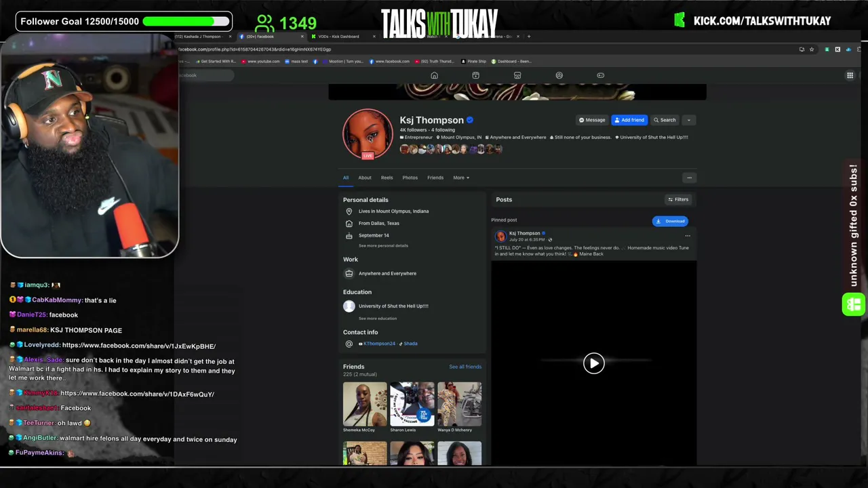Image resolution: width=868 pixels, height=488 pixels.
Task: Close the Facebook browser tab
Action: pyautogui.click(x=302, y=37)
